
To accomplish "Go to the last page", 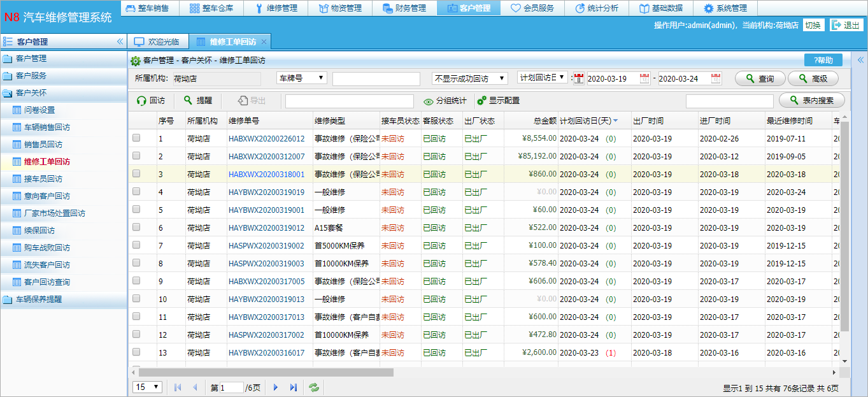I will pyautogui.click(x=293, y=387).
